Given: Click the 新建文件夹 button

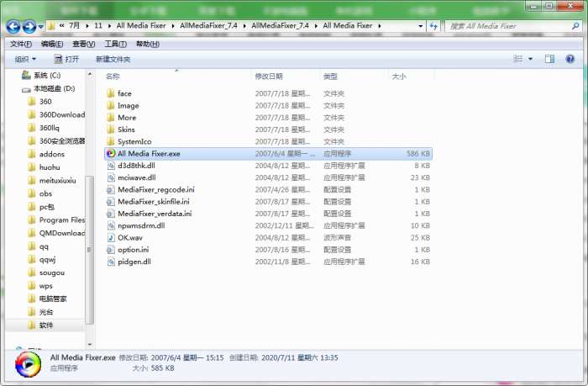Looking at the screenshot, I should tap(113, 59).
